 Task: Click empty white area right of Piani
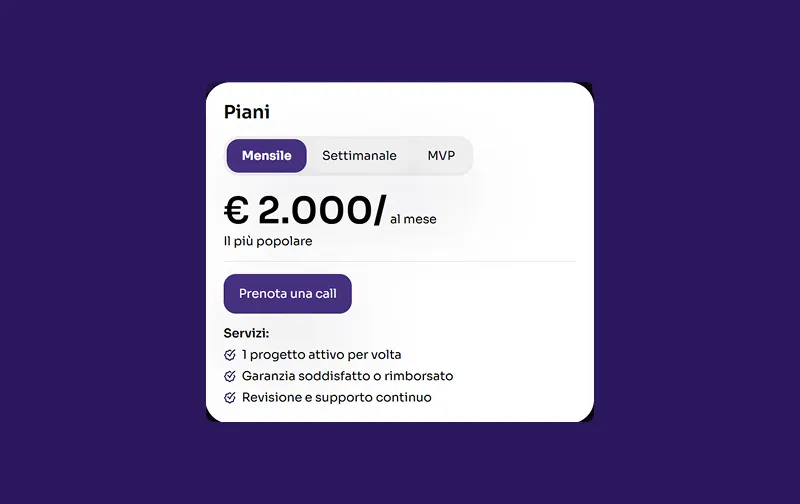(450, 112)
